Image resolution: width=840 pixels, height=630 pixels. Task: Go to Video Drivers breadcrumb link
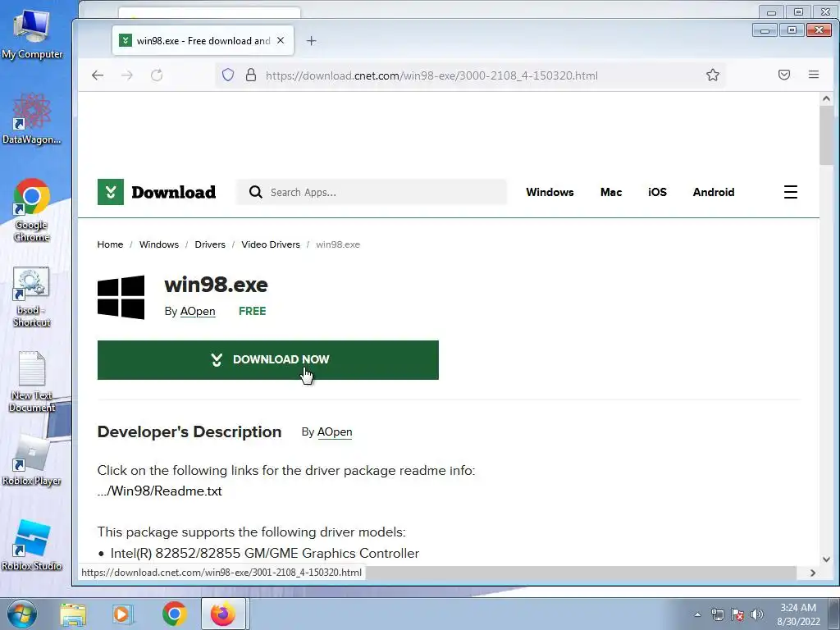tap(271, 244)
